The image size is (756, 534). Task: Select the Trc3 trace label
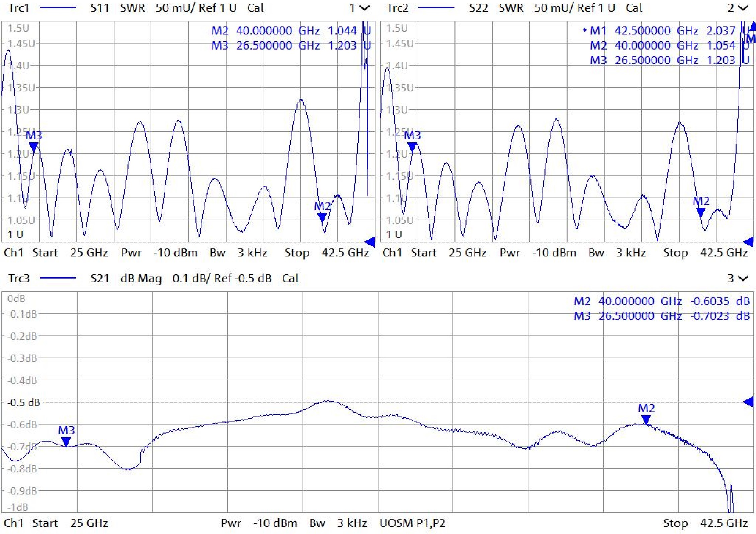tap(19, 279)
